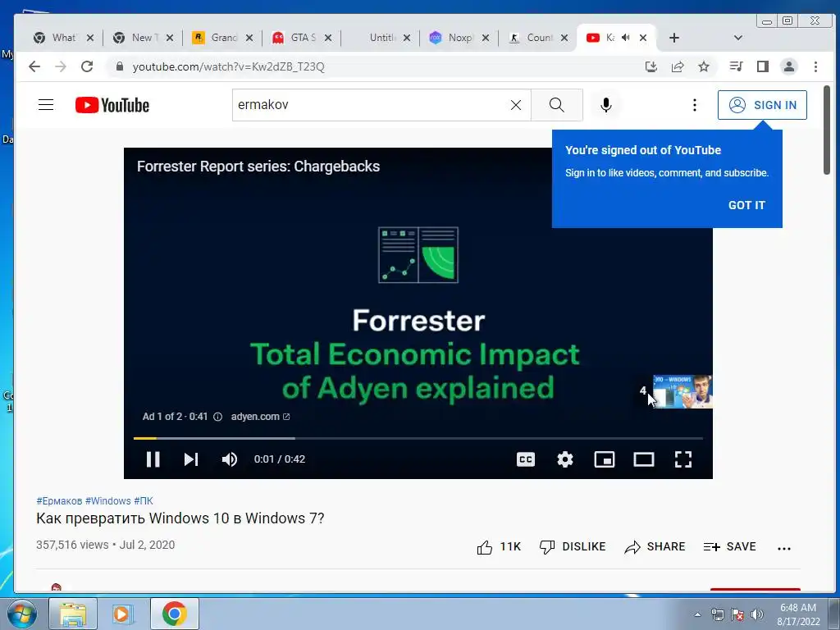The image size is (840, 630).
Task: Enter full screen mode
Action: [683, 459]
